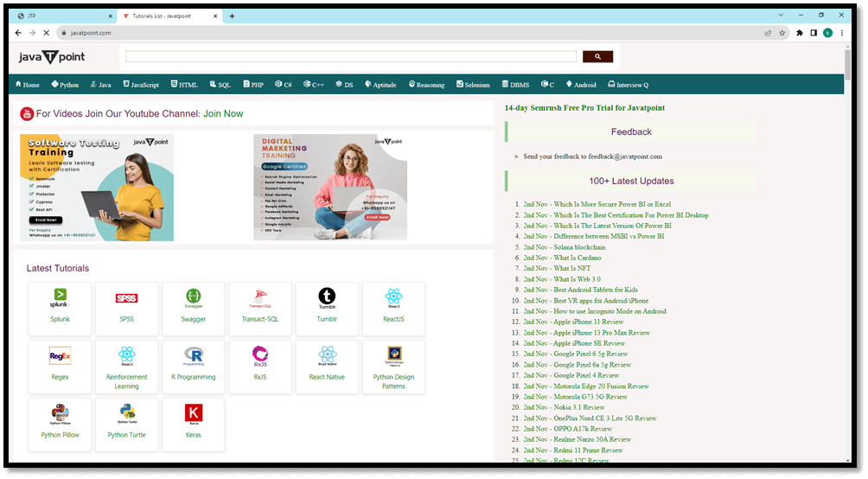Open the Aptitude menu item
Viewport: 868px width, 479px height.
tap(380, 85)
